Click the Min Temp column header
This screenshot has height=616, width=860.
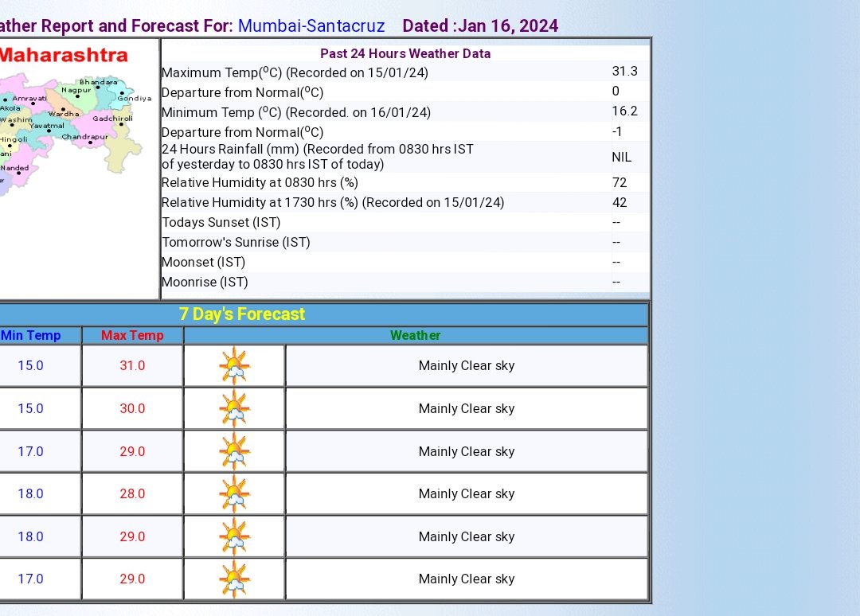(31, 335)
